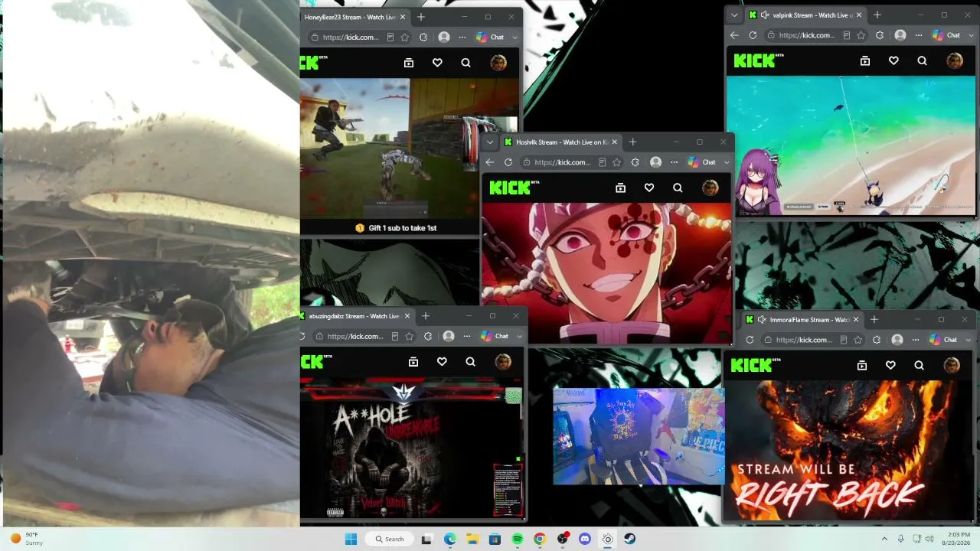Click the Kick logo in valpink window
This screenshot has height=551, width=980.
759,60
